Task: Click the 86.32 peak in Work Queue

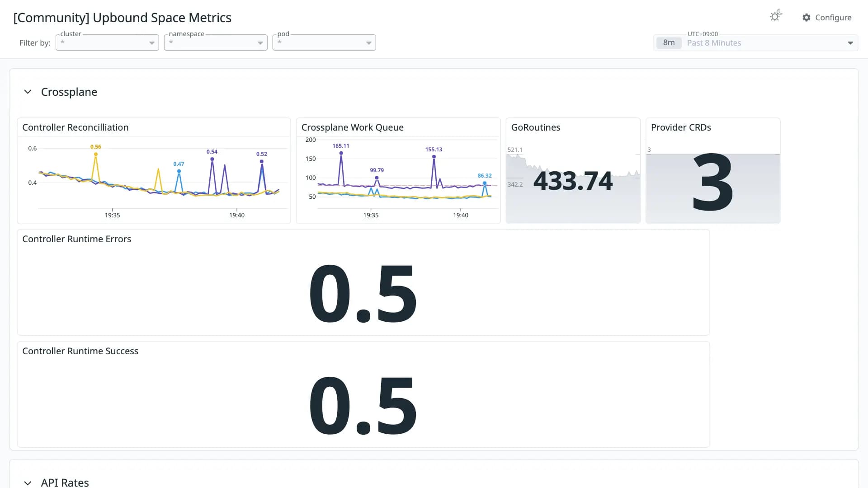Action: point(485,183)
